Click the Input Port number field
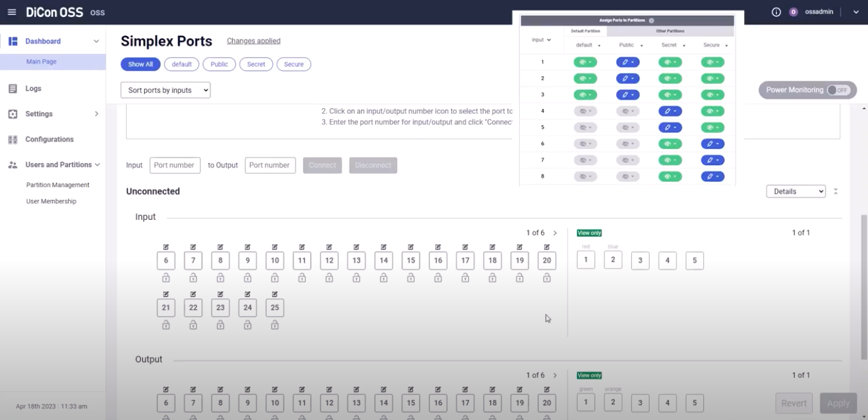Viewport: 868px width, 420px height. pyautogui.click(x=174, y=165)
